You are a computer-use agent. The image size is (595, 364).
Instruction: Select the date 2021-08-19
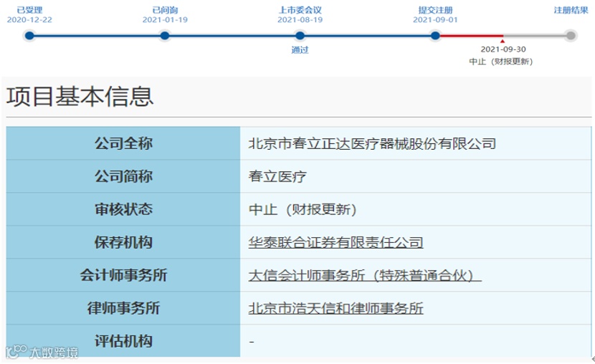coord(300,20)
